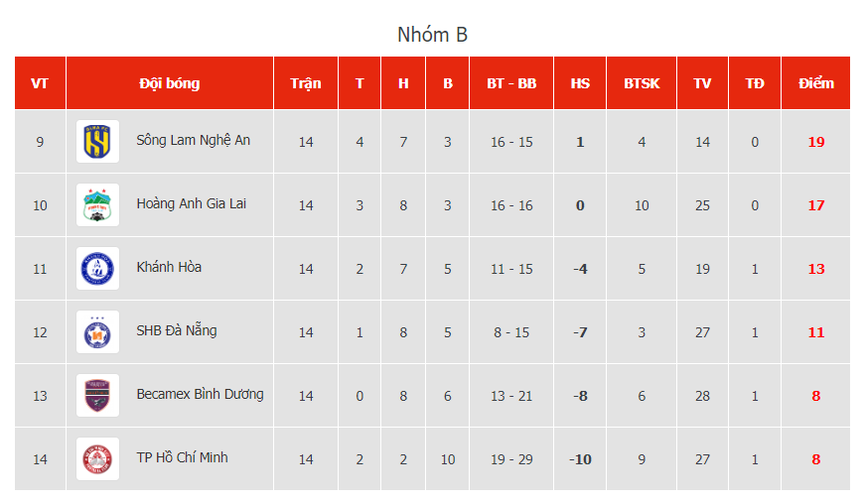
Task: Open the Sông Lam Nghệ An team link
Action: coord(193,140)
